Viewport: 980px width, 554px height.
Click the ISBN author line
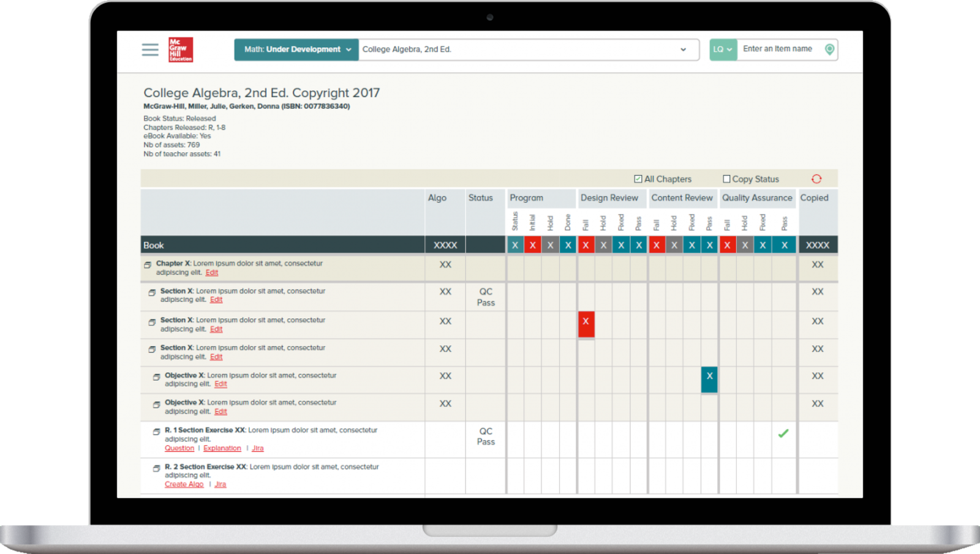coord(247,106)
